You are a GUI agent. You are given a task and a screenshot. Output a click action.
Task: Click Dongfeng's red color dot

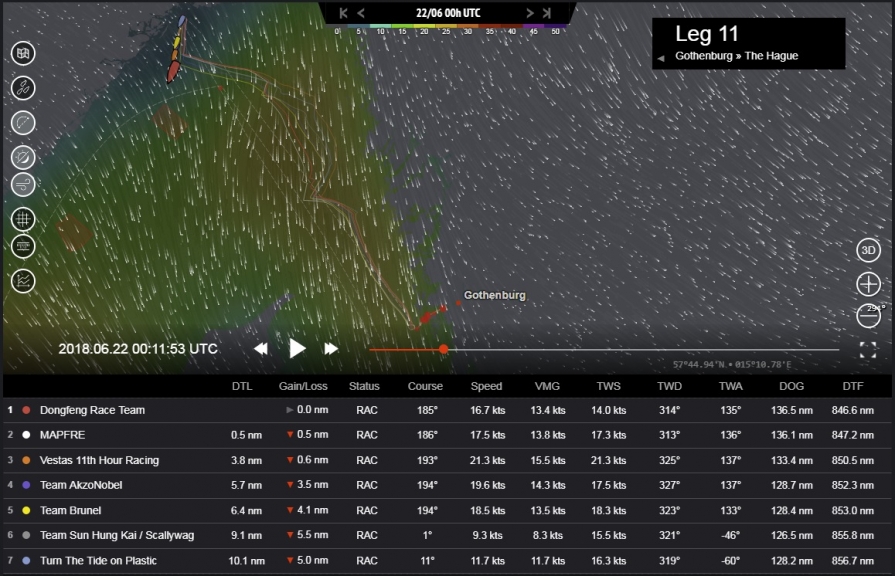pos(26,410)
